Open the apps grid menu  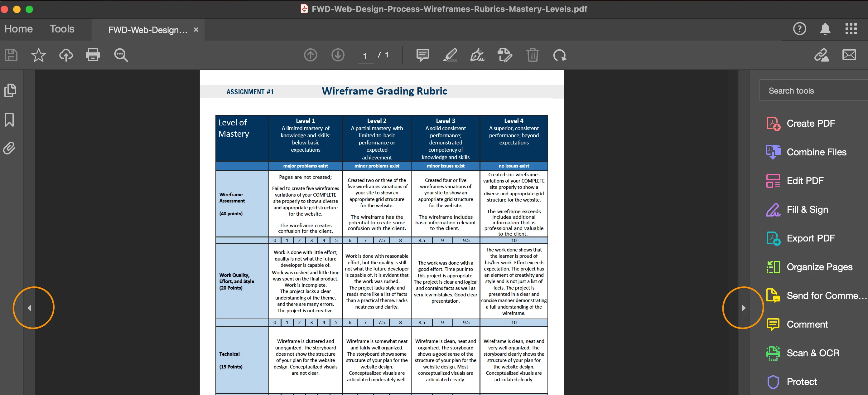click(x=851, y=29)
